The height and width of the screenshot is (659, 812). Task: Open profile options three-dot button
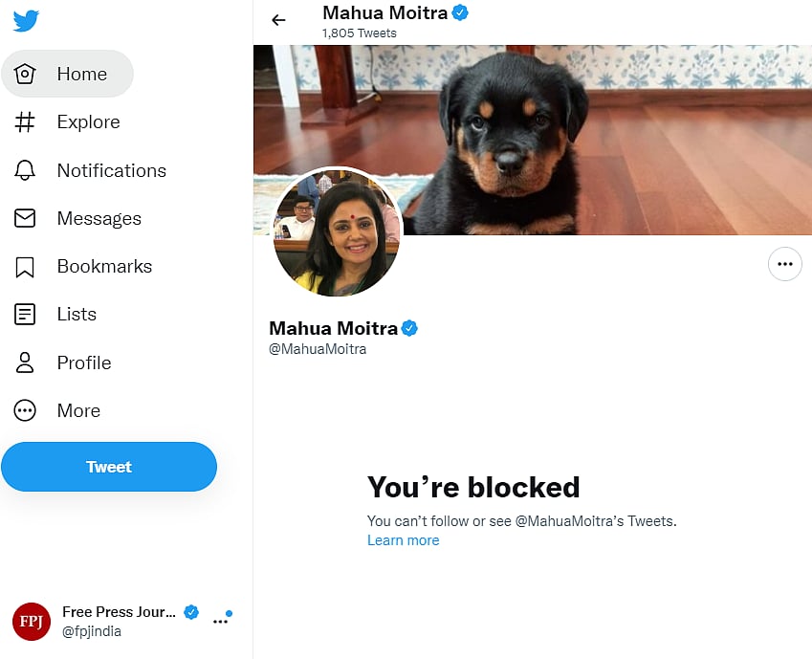(x=785, y=264)
